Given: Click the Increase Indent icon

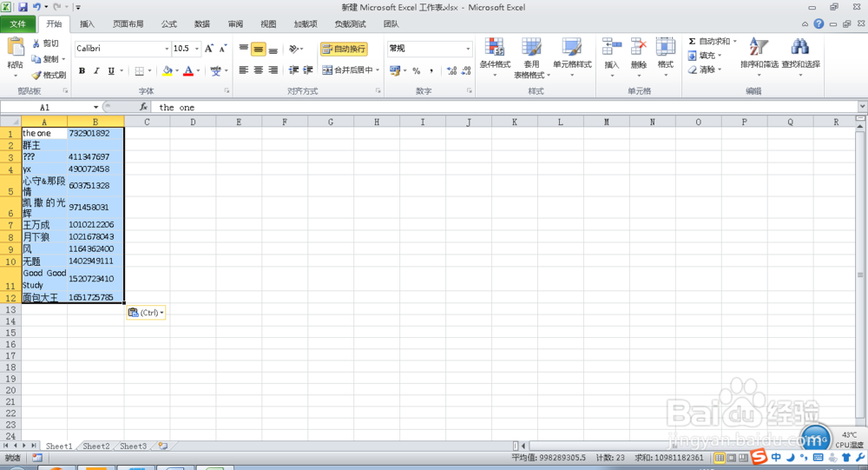Looking at the screenshot, I should [x=308, y=70].
